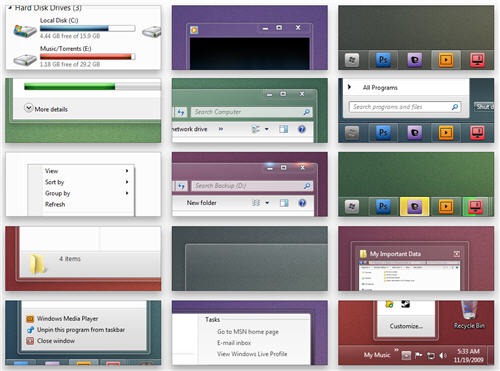Open help icon in burgundy Explorer window

(x=302, y=203)
